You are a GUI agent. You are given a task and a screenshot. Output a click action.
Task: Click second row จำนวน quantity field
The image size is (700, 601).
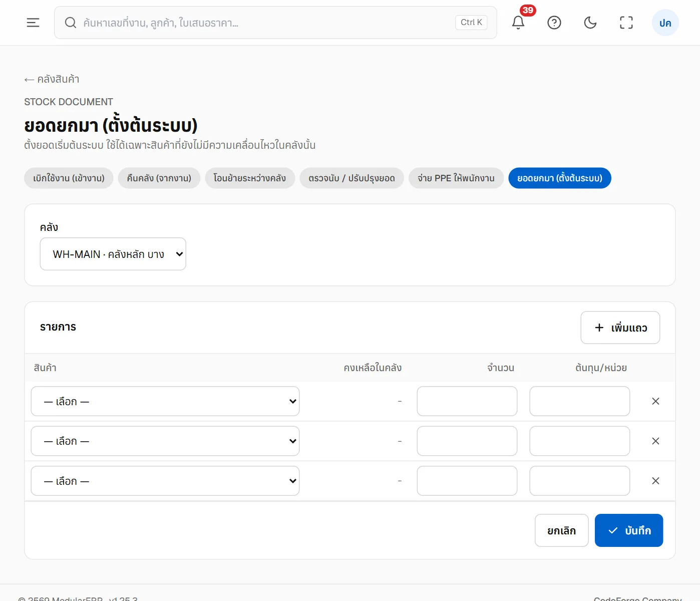point(467,441)
